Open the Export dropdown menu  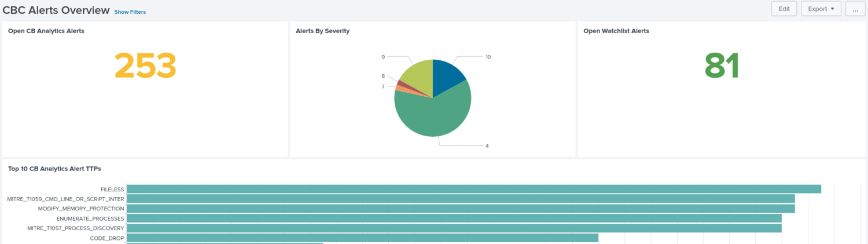click(821, 9)
